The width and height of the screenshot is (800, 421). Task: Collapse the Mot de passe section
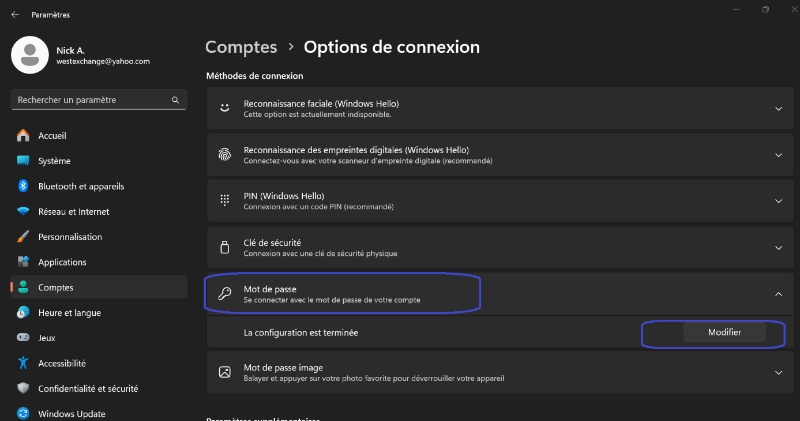pos(778,294)
